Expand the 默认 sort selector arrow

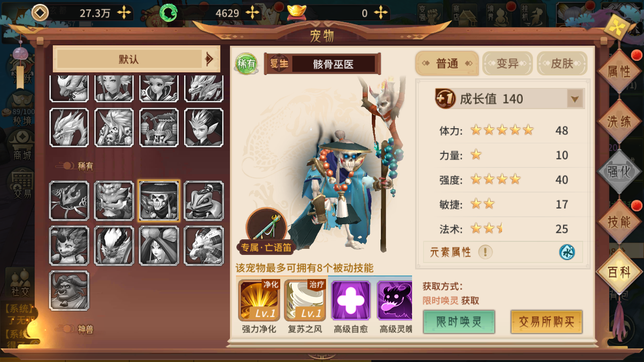(x=209, y=59)
